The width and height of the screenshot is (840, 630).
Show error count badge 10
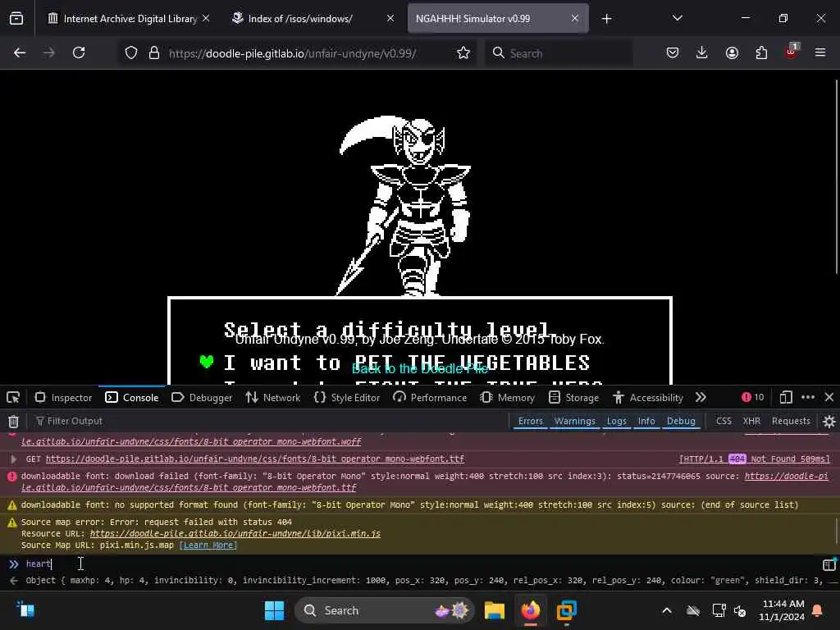pos(753,397)
